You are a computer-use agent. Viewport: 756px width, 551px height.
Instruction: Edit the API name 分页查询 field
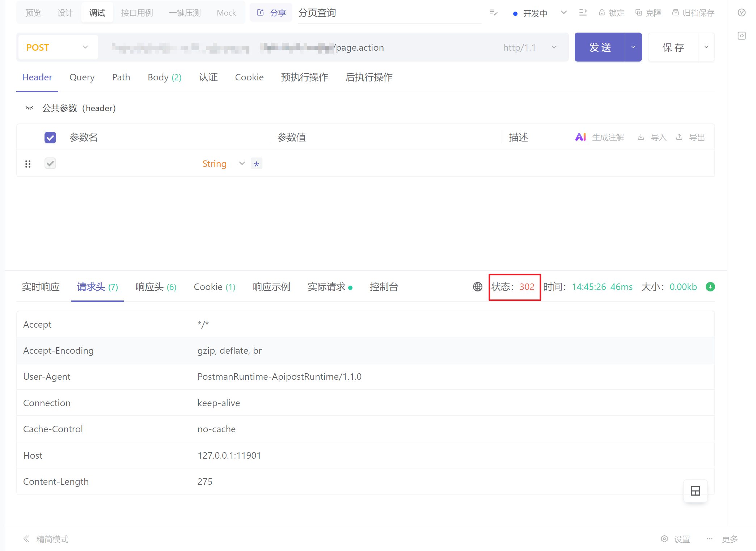click(x=389, y=13)
